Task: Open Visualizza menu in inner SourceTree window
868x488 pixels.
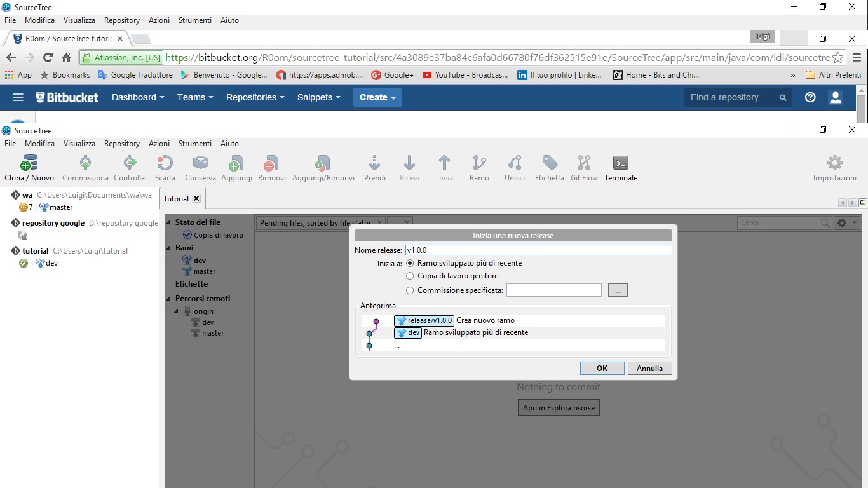Action: click(x=79, y=144)
